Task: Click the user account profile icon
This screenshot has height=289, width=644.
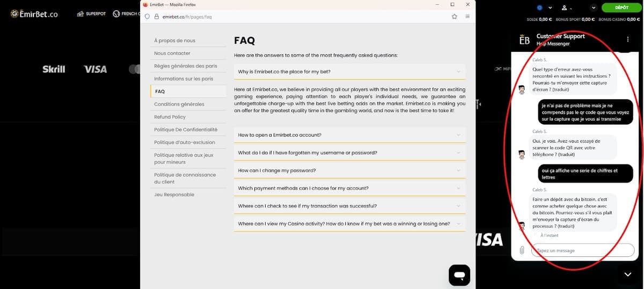Action: pos(564,8)
